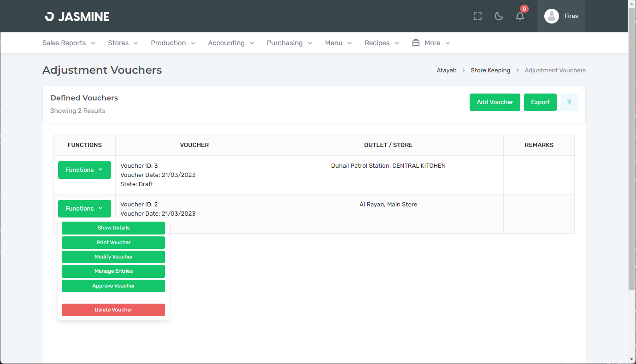The width and height of the screenshot is (636, 364).
Task: Collapse Functions dropdown for Voucher ID 2
Action: [84, 209]
